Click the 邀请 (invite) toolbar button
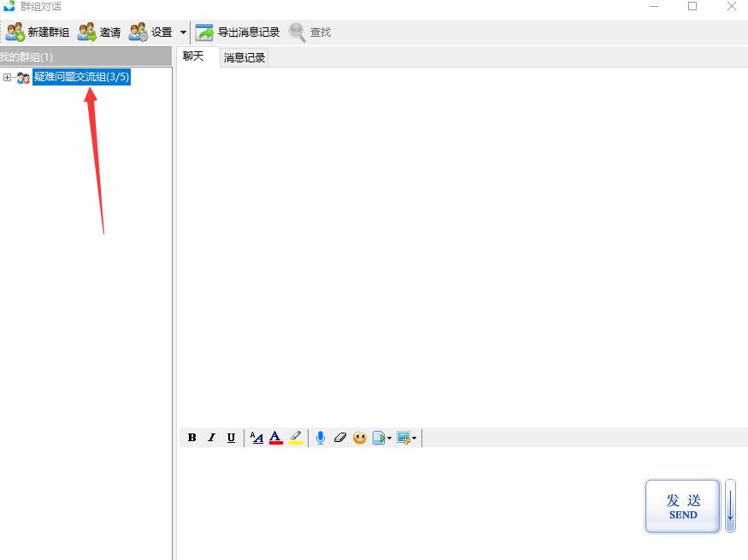The width and height of the screenshot is (748, 560). tap(99, 32)
